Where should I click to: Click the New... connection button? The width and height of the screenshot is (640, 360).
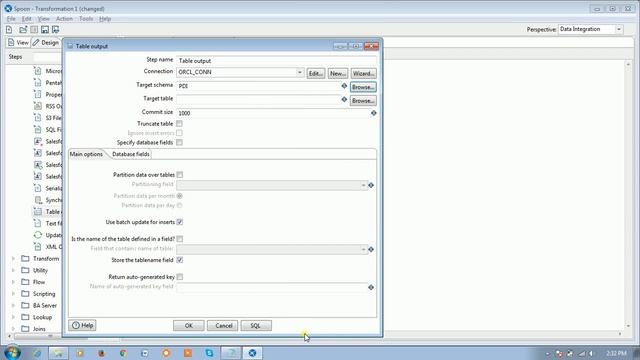coord(338,73)
